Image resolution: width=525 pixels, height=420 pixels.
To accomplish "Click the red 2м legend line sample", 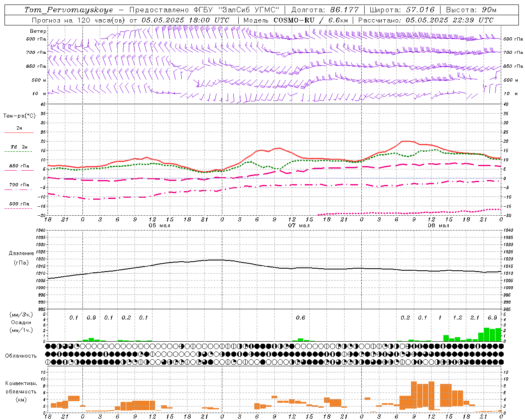I will point(19,132).
